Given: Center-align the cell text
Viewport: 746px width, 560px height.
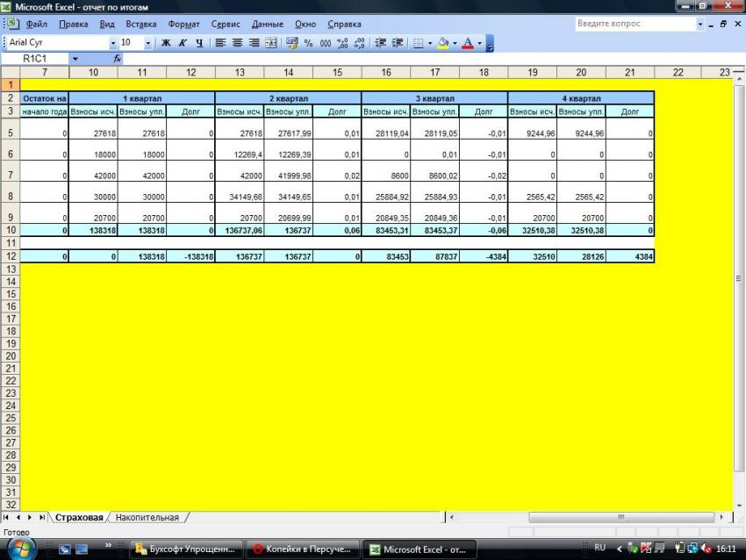Looking at the screenshot, I should click(x=238, y=42).
